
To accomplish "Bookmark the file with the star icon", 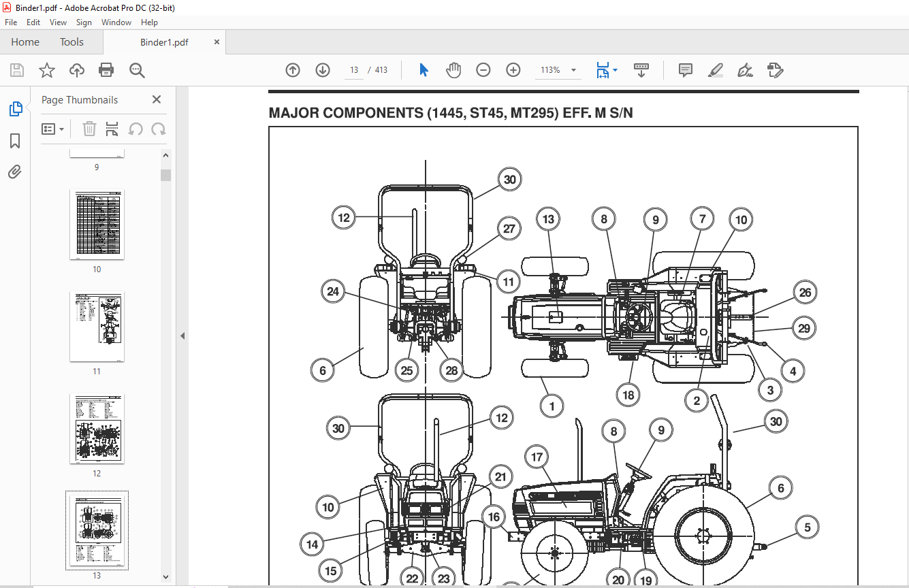I will [x=47, y=70].
